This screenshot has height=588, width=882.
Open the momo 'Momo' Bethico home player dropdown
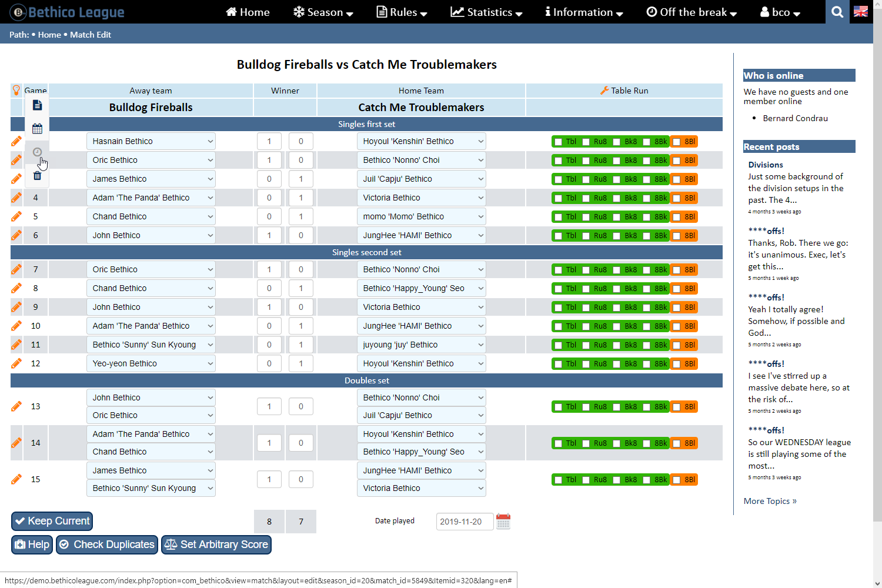421,216
